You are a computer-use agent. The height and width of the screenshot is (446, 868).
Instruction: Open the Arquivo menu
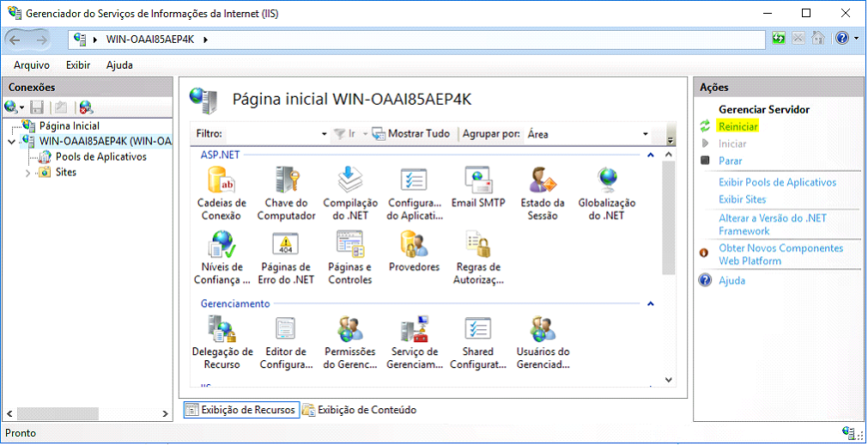32,65
